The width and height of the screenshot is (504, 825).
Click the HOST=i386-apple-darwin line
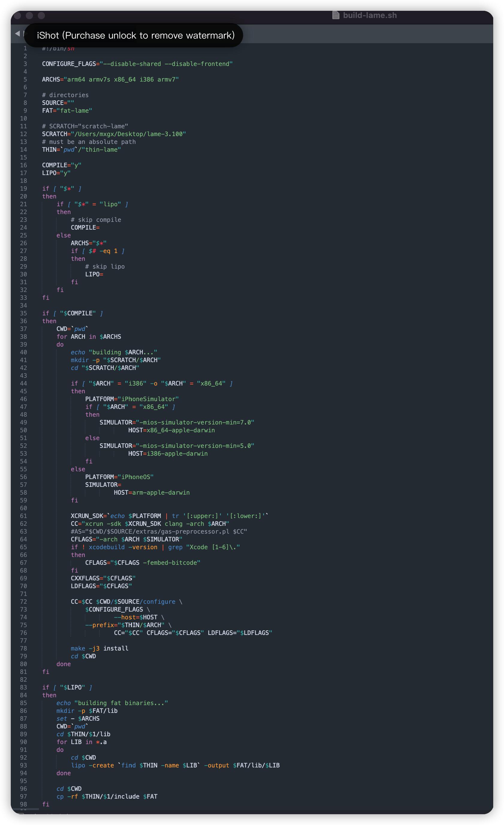tap(168, 454)
